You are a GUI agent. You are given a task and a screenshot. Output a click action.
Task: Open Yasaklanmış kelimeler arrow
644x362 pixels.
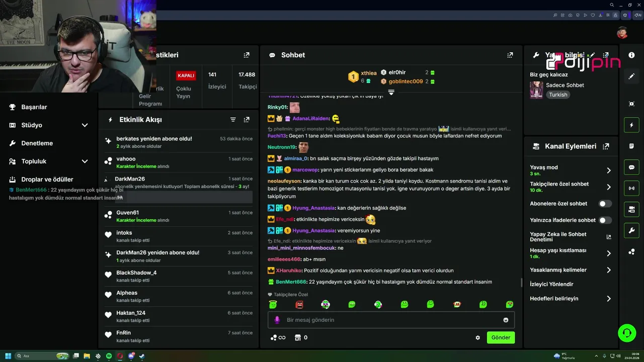tap(608, 270)
